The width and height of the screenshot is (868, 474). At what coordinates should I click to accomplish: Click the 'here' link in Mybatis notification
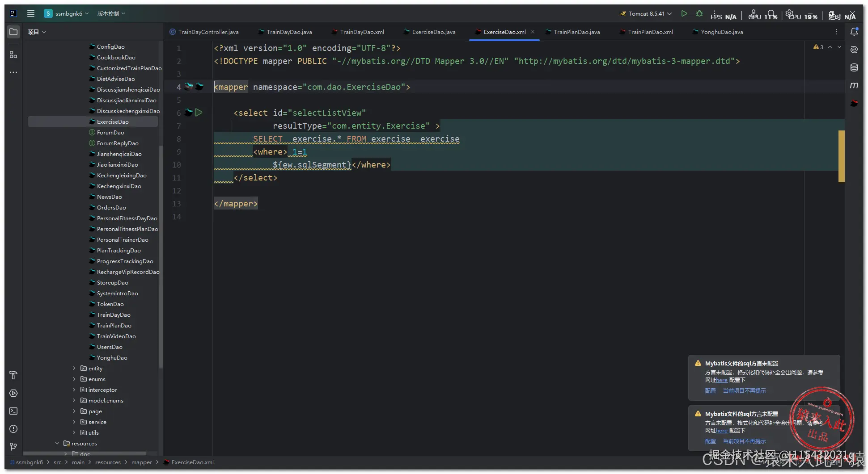point(722,380)
